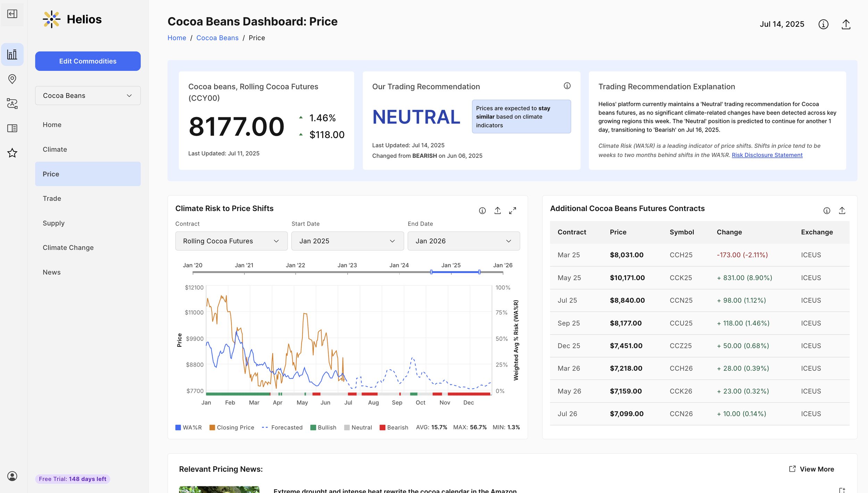
Task: Open the notebook reader icon in sidebar
Action: (x=12, y=128)
